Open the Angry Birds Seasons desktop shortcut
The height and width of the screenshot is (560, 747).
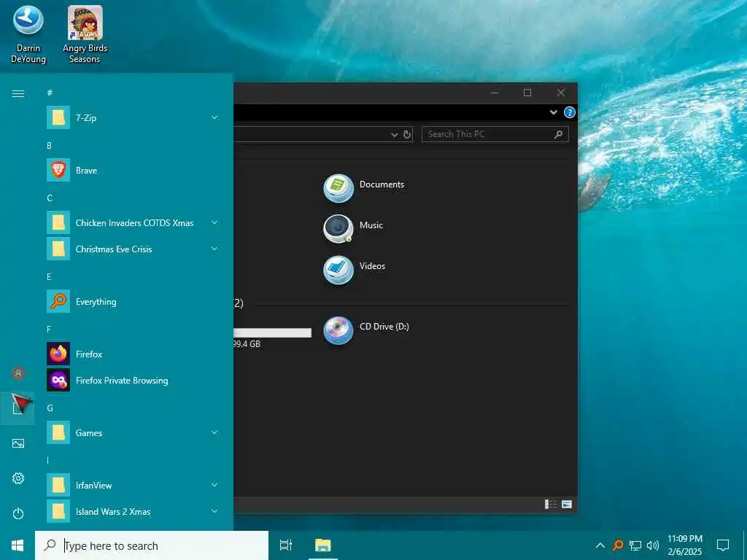pyautogui.click(x=85, y=34)
